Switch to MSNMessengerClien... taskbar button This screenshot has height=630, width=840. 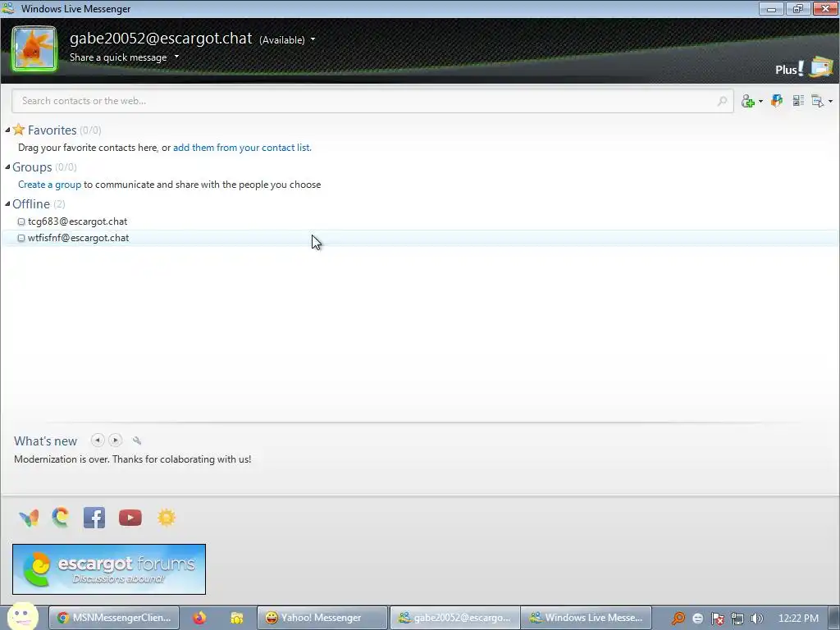113,618
